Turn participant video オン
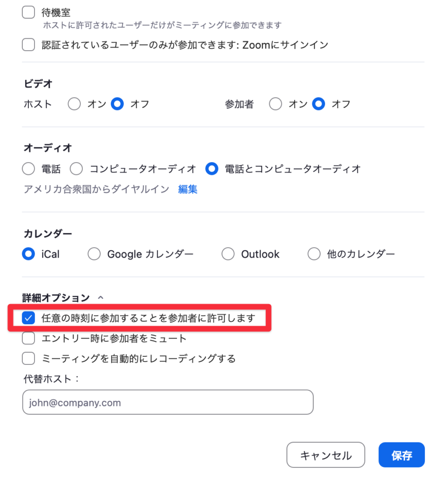Image resolution: width=448 pixels, height=484 pixels. 275,104
